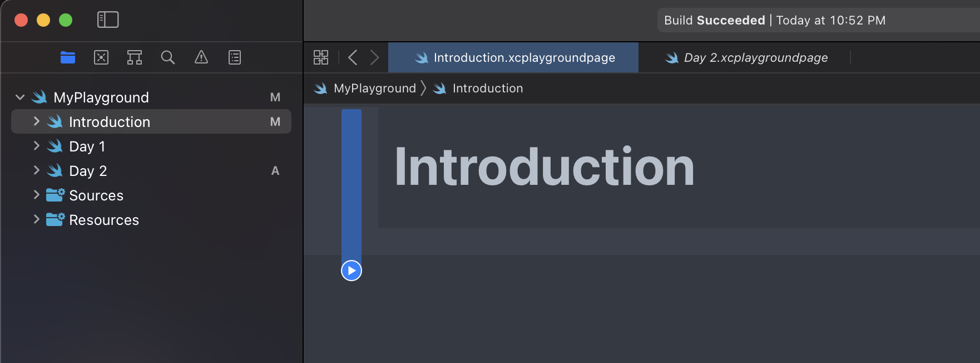Open the Project navigator folder icon
The width and height of the screenshot is (980, 363).
68,57
